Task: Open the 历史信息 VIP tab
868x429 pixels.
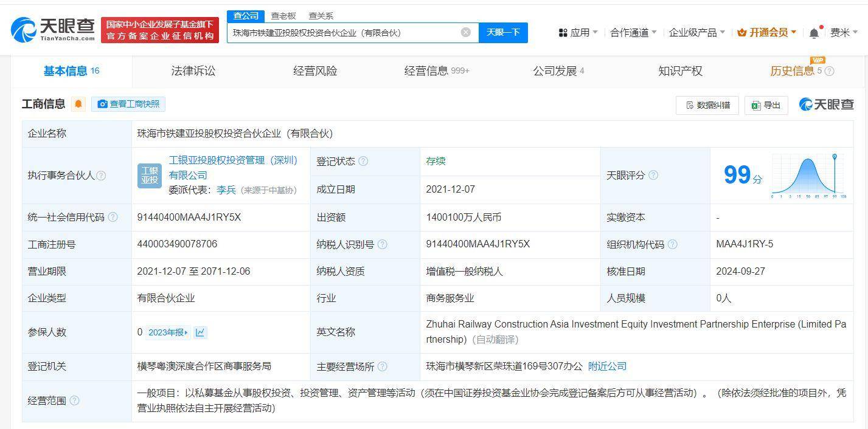Action: 796,71
